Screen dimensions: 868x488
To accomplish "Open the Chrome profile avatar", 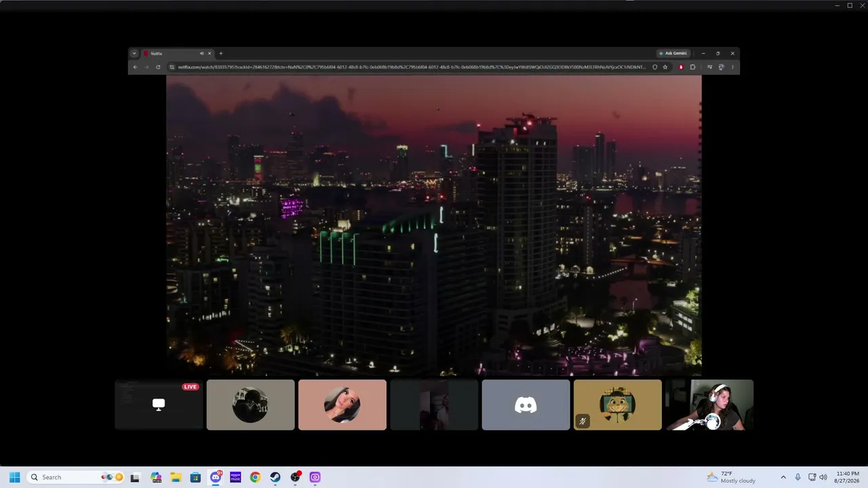I will tap(722, 67).
